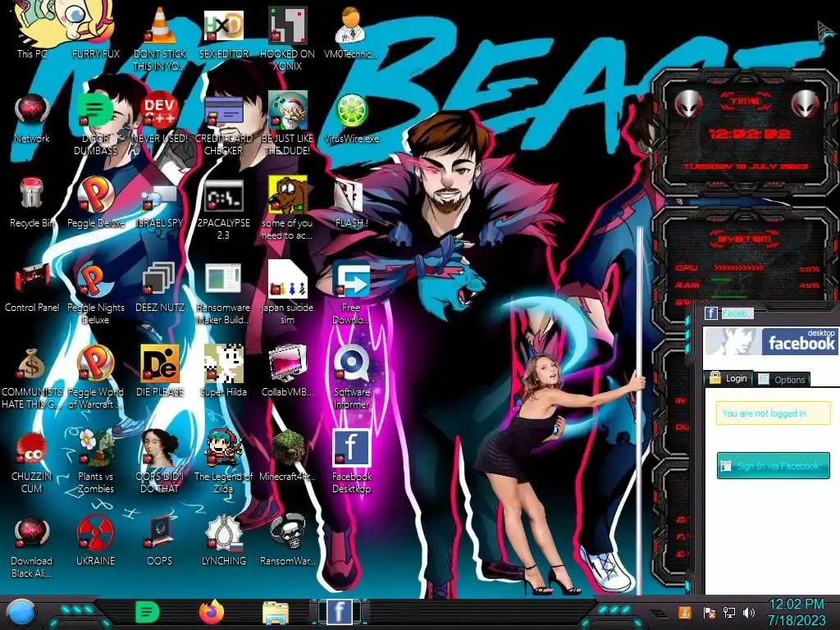Open File Explorer from the taskbar
The height and width of the screenshot is (630, 840).
coord(276,614)
